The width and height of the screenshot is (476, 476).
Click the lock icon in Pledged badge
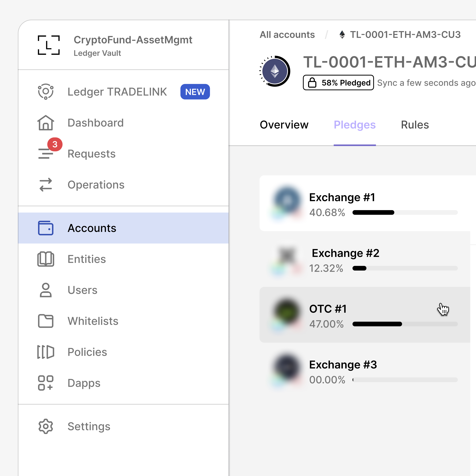click(312, 83)
